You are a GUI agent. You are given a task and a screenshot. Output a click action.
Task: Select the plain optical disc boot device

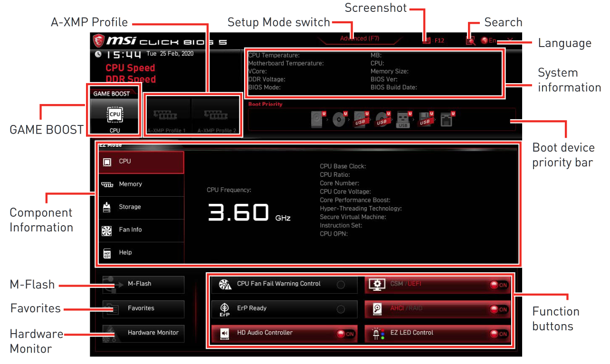tap(340, 119)
